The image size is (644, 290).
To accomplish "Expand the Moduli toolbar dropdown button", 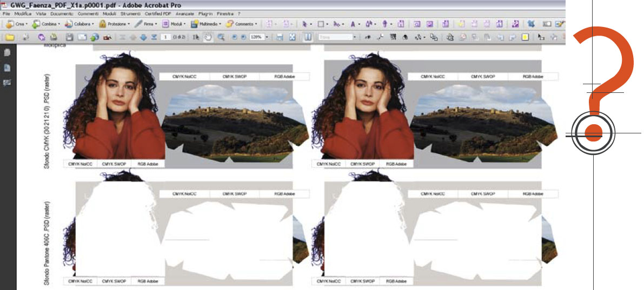I will pos(174,24).
